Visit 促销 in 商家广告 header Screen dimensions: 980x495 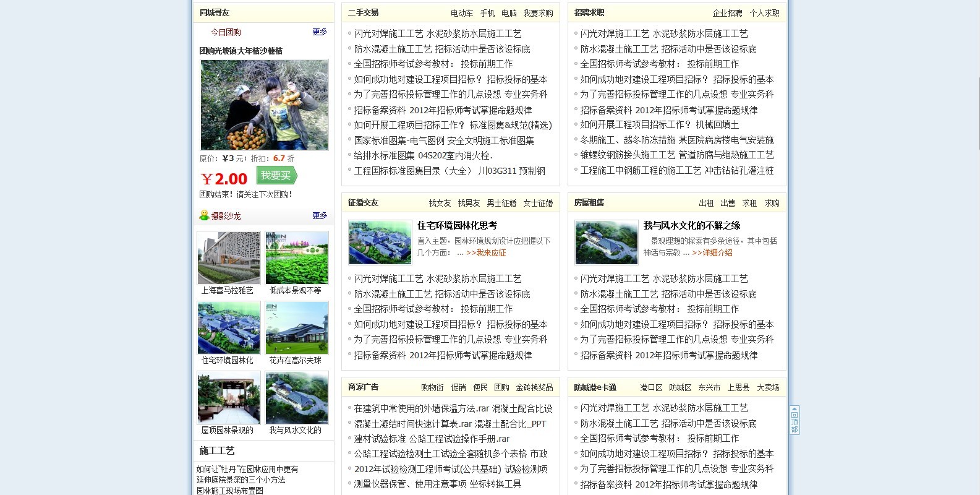click(458, 387)
